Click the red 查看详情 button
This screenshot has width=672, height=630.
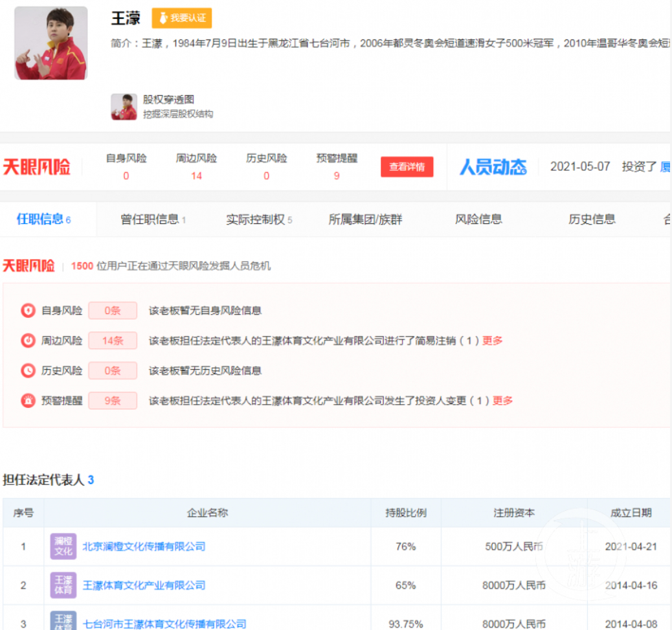click(x=407, y=166)
